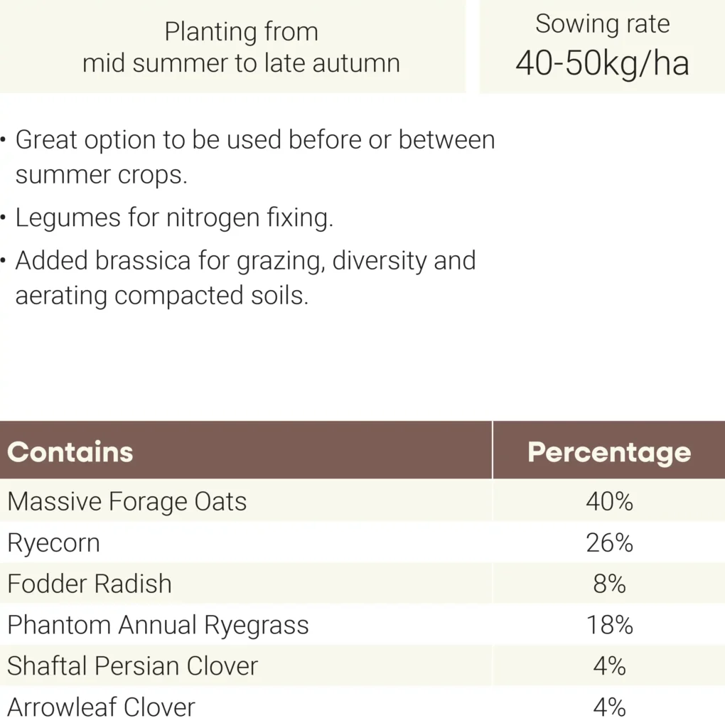Select the Arrowleaf Clover row name
The height and width of the screenshot is (728, 725).
(101, 707)
